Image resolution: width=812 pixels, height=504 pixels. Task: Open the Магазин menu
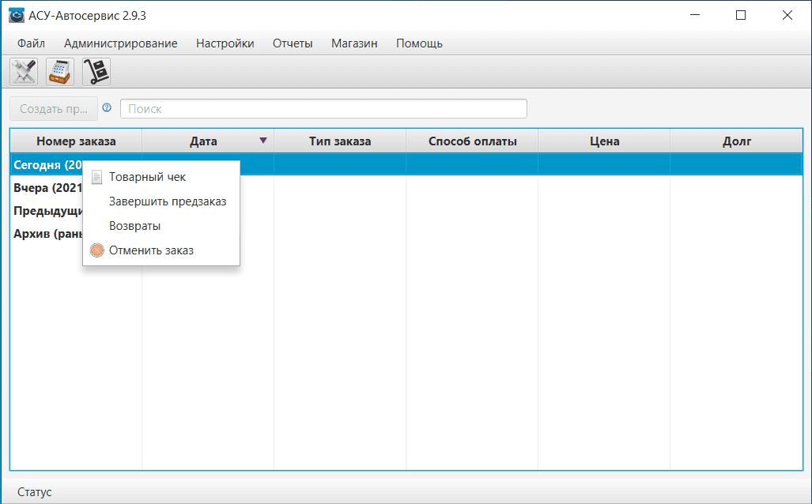pyautogui.click(x=354, y=43)
